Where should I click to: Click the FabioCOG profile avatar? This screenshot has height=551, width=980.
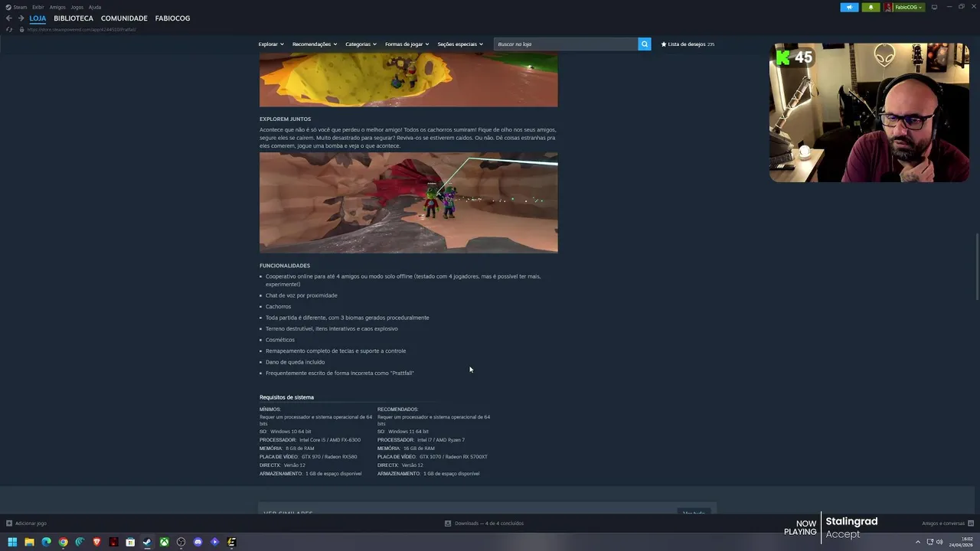tap(888, 7)
